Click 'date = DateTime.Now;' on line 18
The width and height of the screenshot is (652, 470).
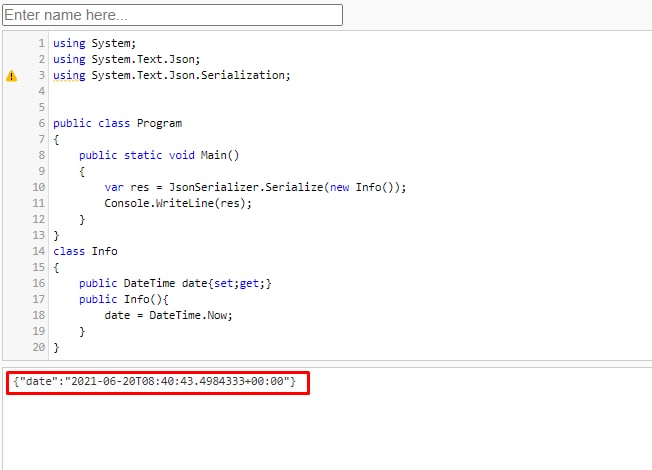(x=168, y=315)
